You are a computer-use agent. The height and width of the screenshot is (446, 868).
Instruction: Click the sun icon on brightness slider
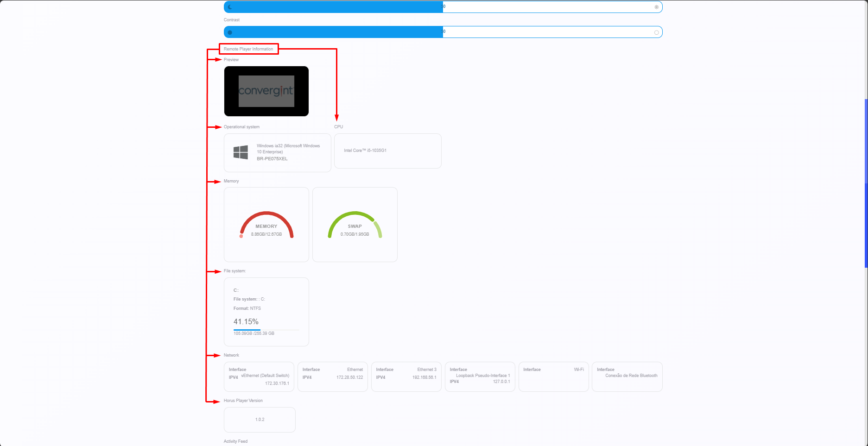(656, 7)
